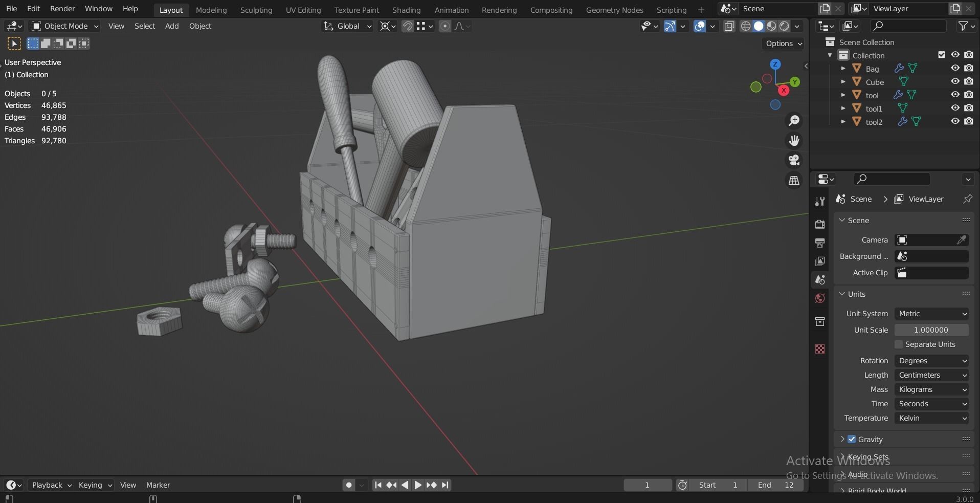Expand the tool object tree
This screenshot has width=980, height=503.
point(843,95)
